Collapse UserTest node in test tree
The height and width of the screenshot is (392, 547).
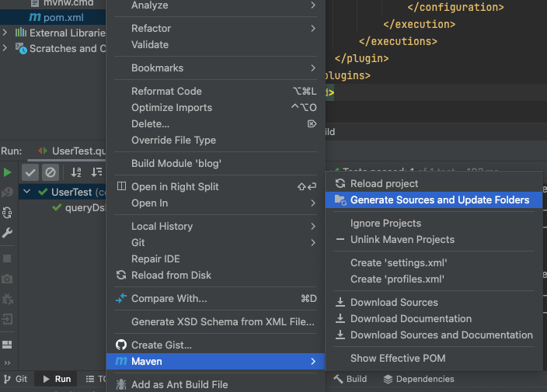[27, 191]
